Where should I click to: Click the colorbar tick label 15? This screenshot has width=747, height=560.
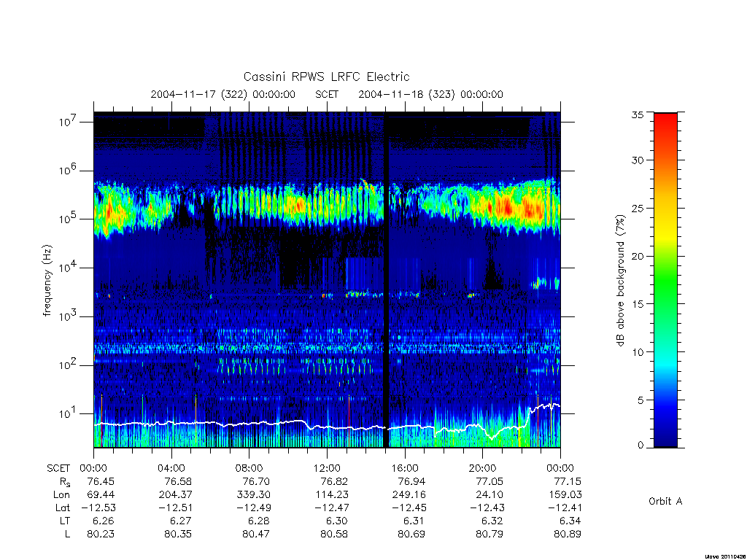(638, 304)
